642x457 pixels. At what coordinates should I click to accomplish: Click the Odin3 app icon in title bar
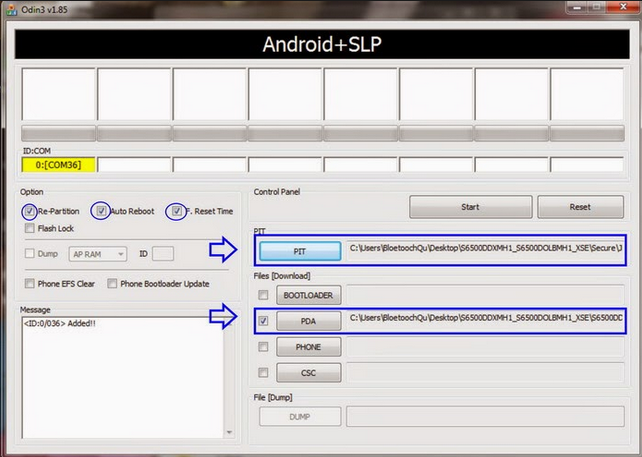pos(11,10)
